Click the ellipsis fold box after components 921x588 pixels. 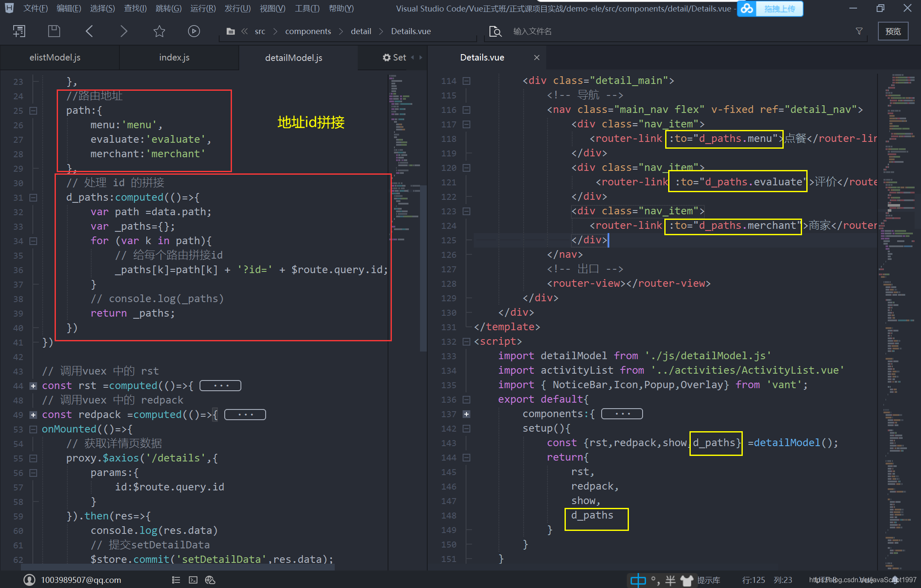tap(622, 414)
